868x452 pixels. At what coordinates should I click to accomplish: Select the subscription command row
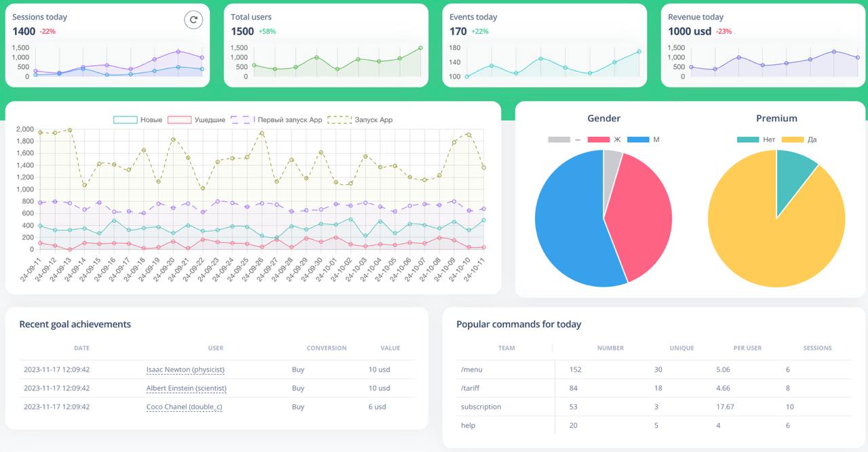coord(654,407)
